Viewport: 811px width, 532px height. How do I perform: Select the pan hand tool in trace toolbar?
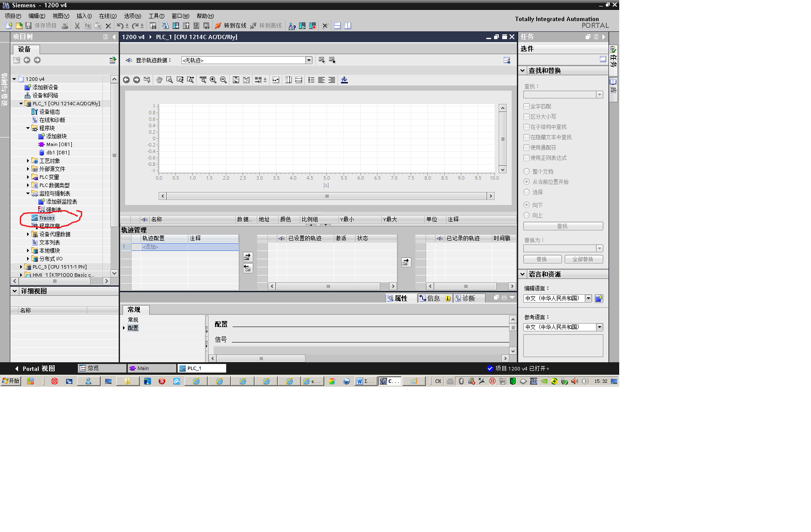(x=159, y=80)
